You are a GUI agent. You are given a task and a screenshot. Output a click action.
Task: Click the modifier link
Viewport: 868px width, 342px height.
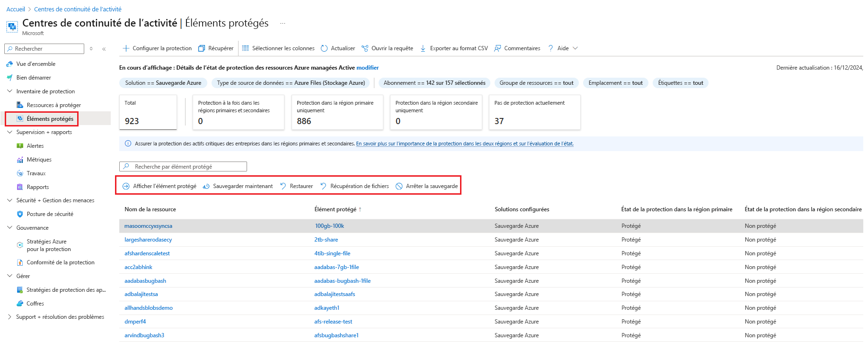[367, 68]
